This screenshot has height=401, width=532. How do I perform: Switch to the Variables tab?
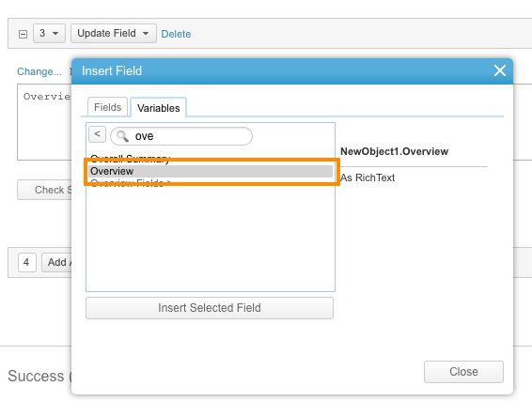[159, 108]
